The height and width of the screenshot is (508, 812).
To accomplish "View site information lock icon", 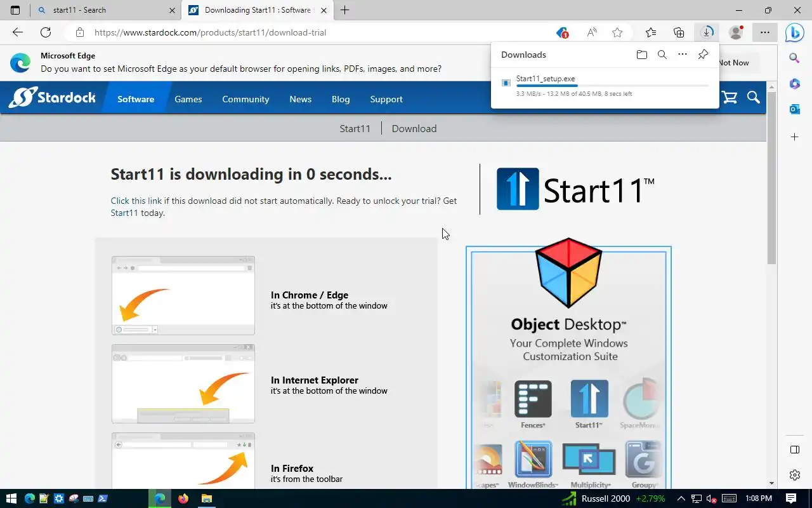I will click(79, 32).
